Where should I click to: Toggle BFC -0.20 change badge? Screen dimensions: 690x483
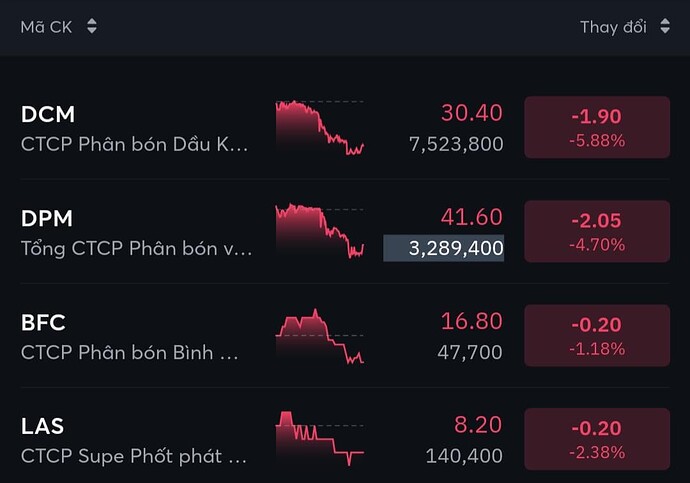[596, 335]
